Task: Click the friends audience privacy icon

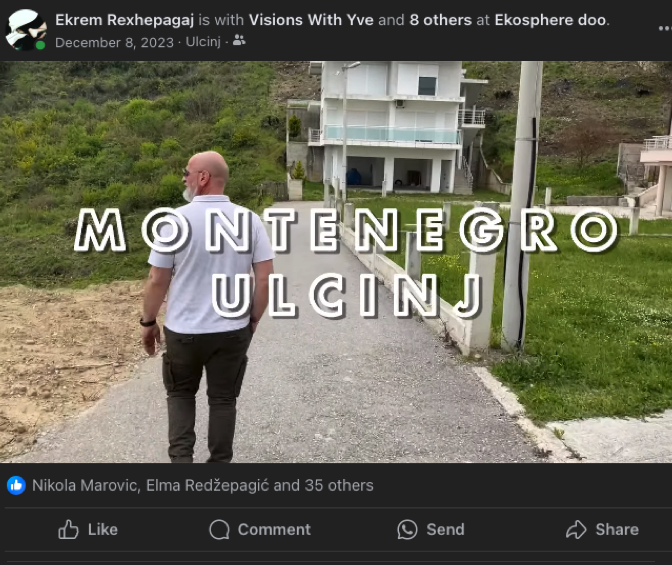Action: point(239,41)
